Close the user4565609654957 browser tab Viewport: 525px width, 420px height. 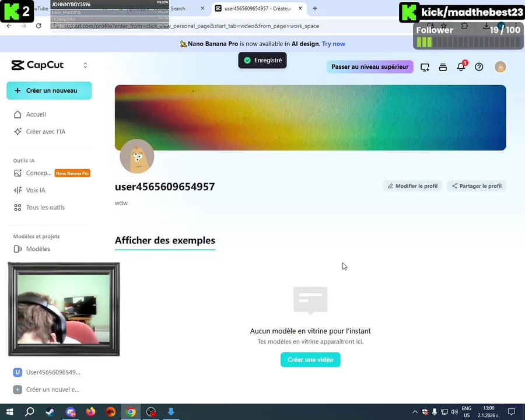[300, 8]
